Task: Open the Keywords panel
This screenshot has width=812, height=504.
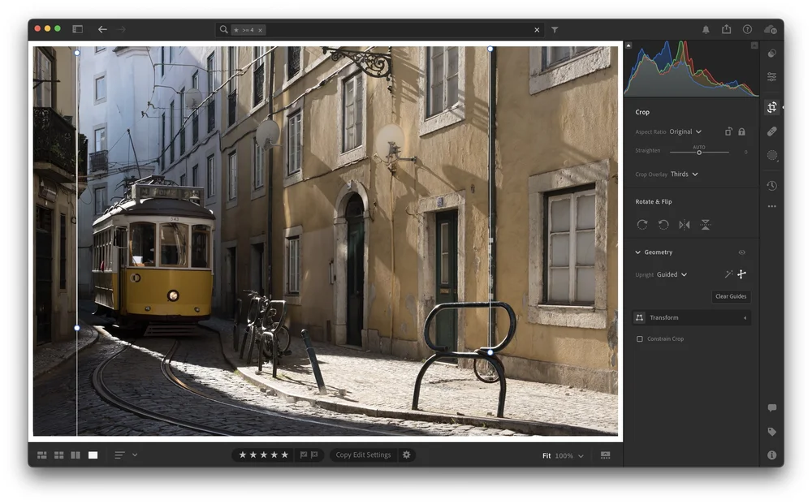Action: [773, 433]
